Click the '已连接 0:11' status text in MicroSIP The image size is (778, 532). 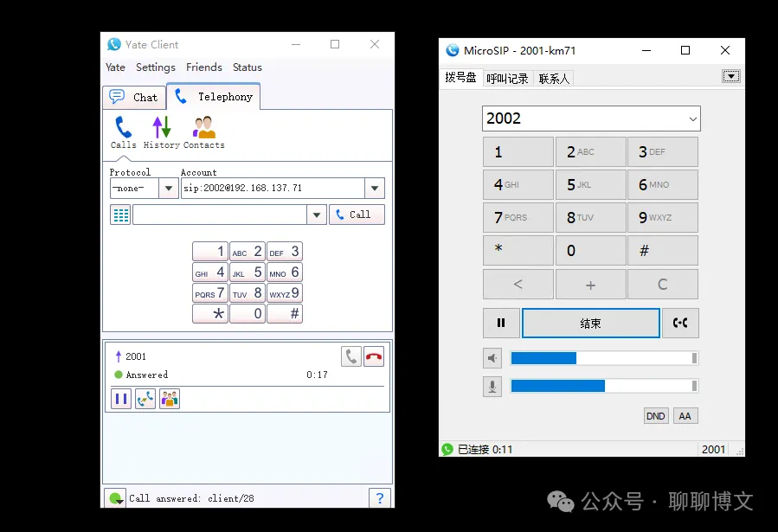[x=485, y=450]
